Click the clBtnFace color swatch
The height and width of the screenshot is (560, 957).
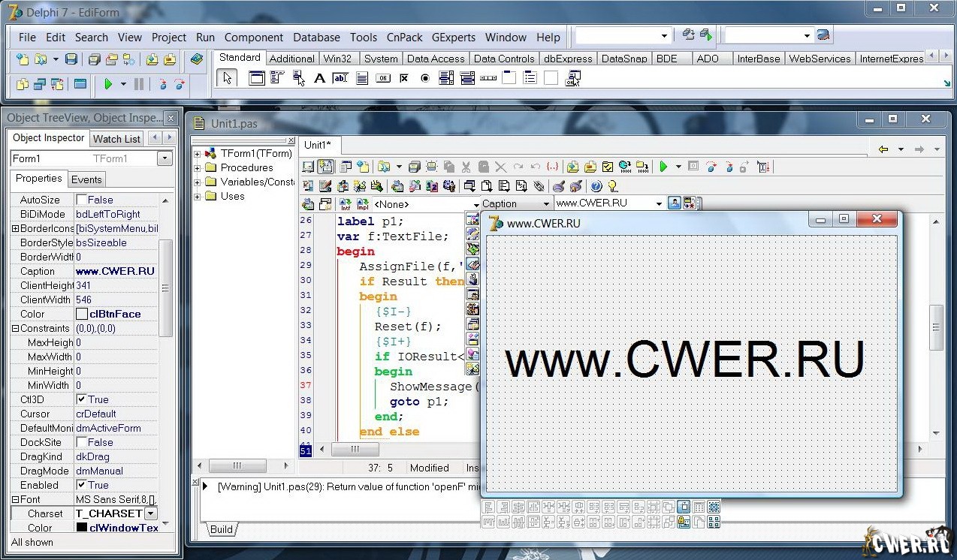pos(81,314)
